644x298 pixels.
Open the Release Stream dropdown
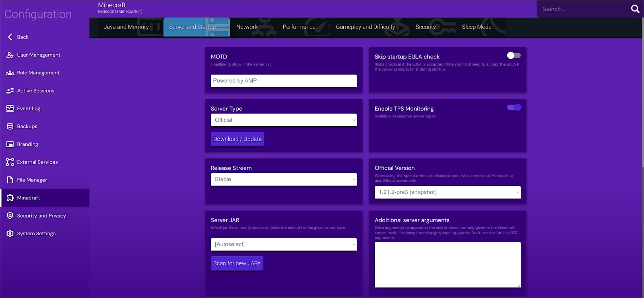tap(283, 179)
